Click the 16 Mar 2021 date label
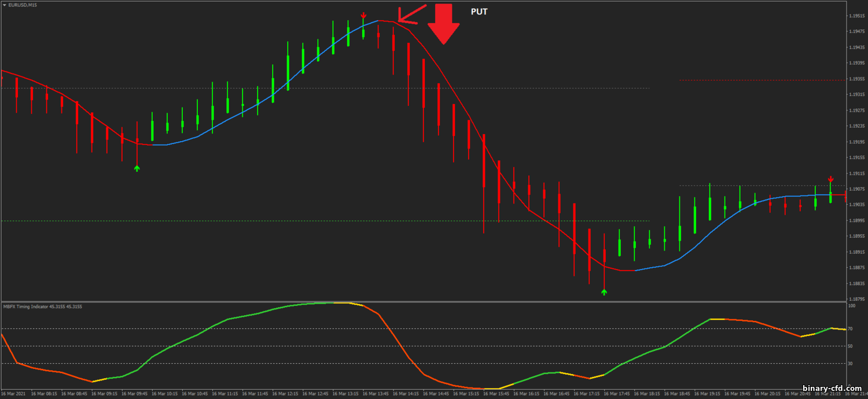This screenshot has height=399, width=868. point(14,394)
